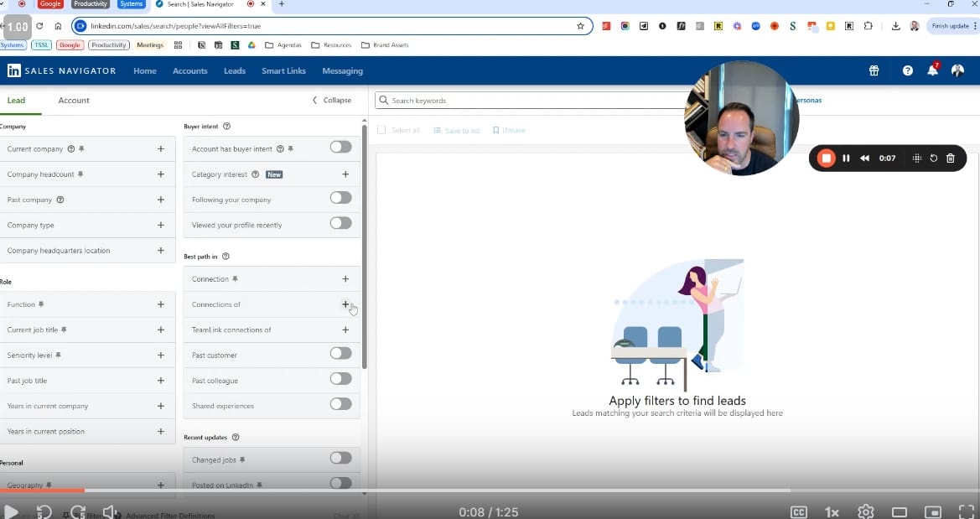Expand the Category interest filter
980x519 pixels.
pyautogui.click(x=345, y=174)
